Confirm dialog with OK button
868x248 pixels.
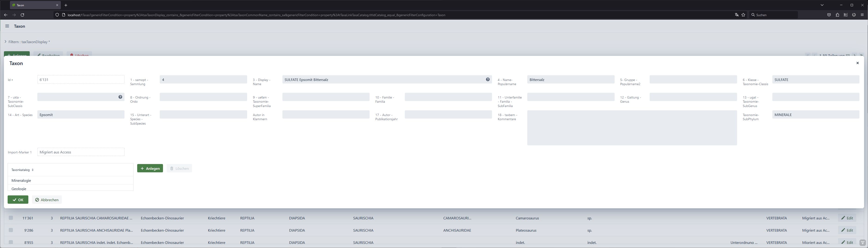[18, 200]
